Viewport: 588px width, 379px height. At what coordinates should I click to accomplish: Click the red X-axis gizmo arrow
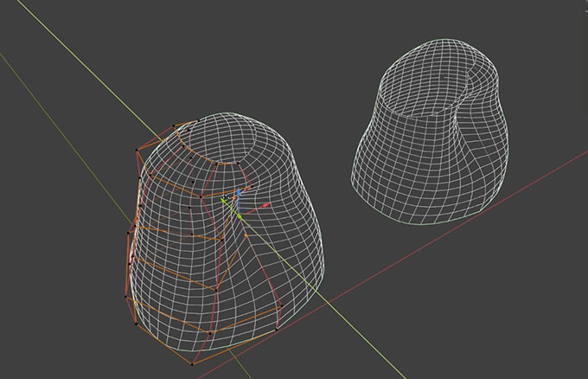pos(265,206)
